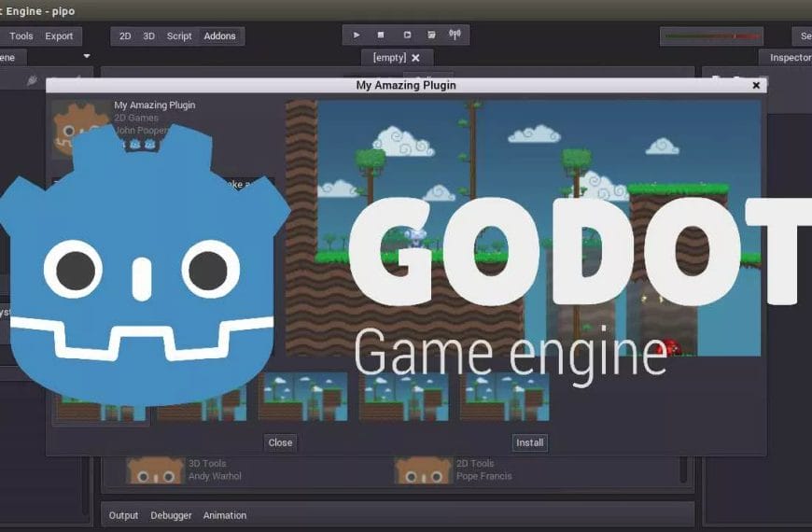
Task: Click the Close button in plugin dialog
Action: pyautogui.click(x=280, y=442)
